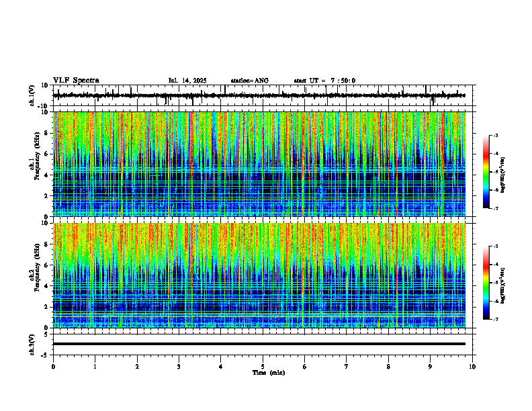Click time axis tick label "0"

53,367
